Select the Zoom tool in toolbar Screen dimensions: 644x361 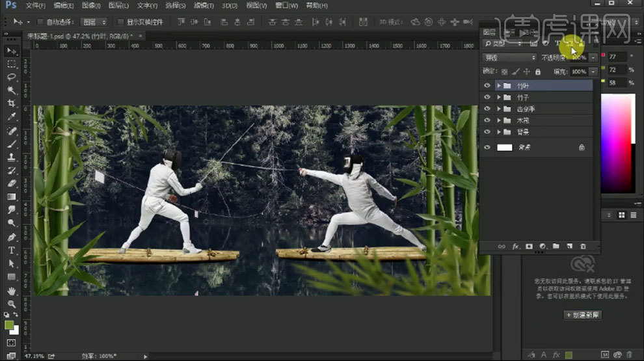(12, 304)
